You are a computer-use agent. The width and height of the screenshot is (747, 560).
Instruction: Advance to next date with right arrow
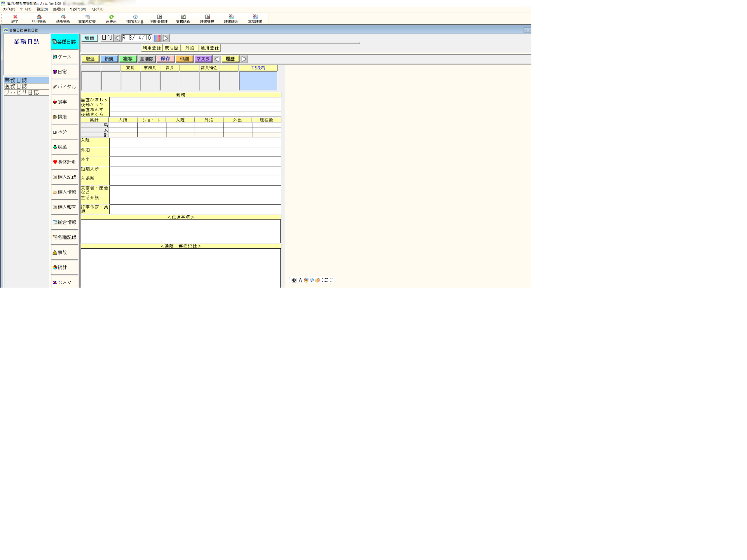(x=165, y=38)
